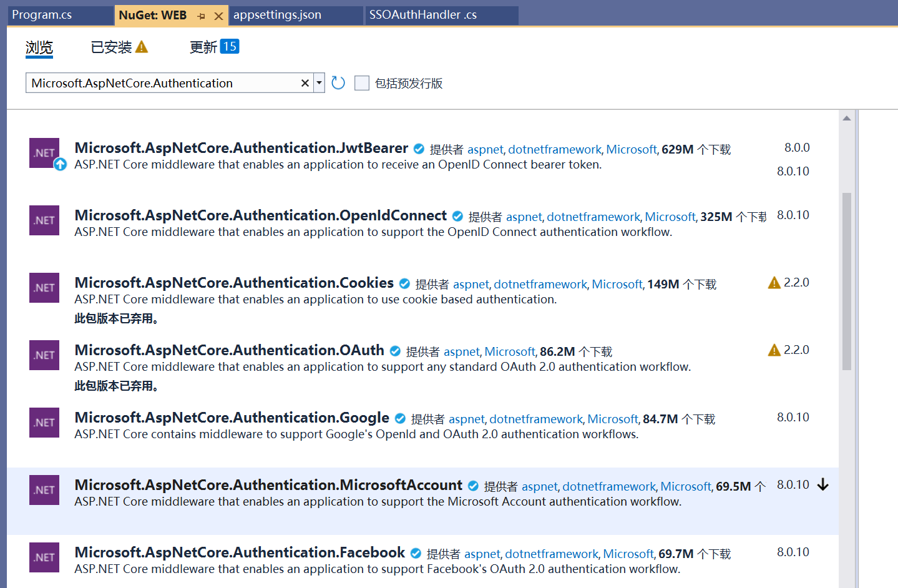Switch to the 已安装 tab
This screenshot has width=898, height=588.
(112, 47)
